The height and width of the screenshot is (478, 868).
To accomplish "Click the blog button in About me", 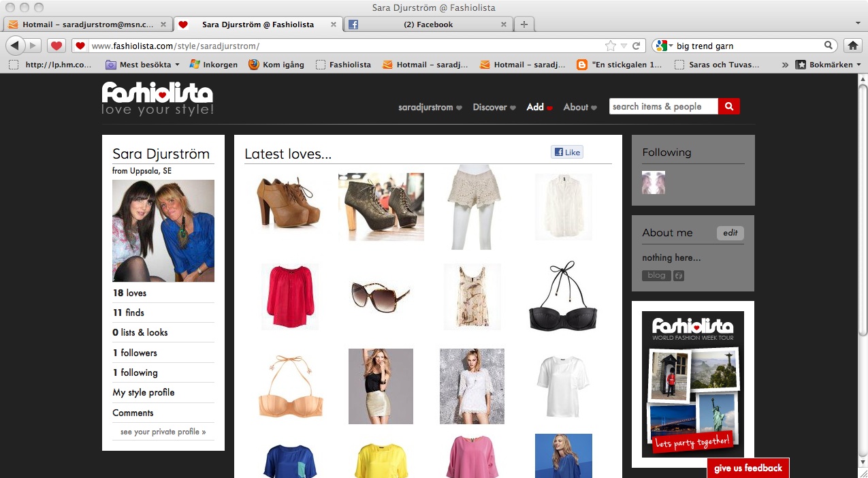I will pos(656,276).
